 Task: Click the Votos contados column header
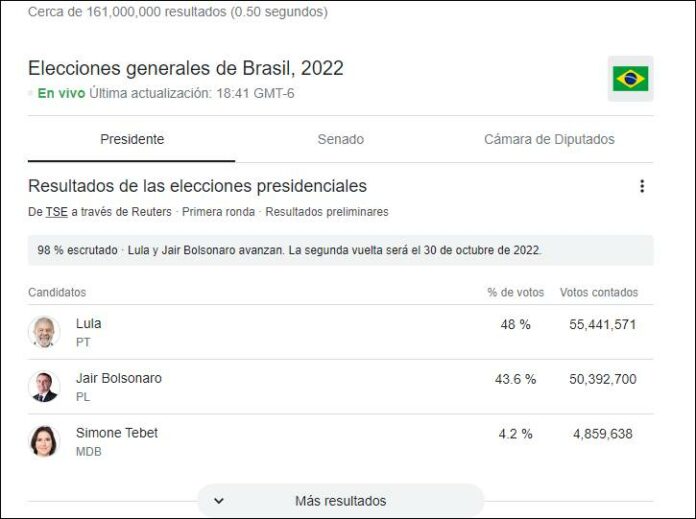598,293
